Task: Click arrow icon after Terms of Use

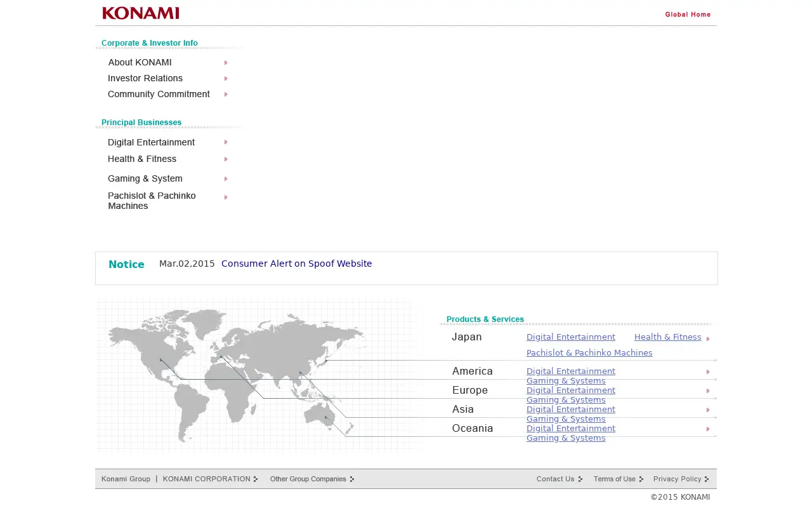Action: [x=641, y=479]
